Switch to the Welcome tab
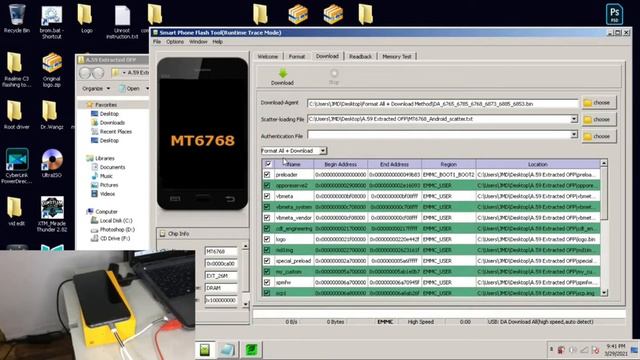The height and width of the screenshot is (360, 640). 268,56
